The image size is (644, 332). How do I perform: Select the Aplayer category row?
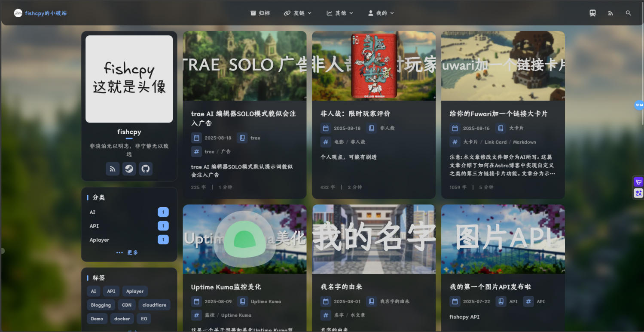pyautogui.click(x=129, y=240)
